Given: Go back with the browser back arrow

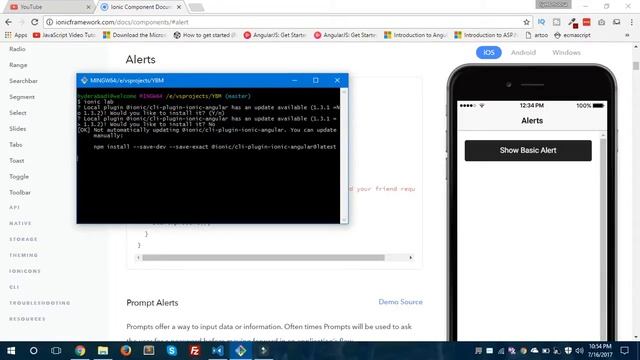Looking at the screenshot, I should tap(9, 22).
